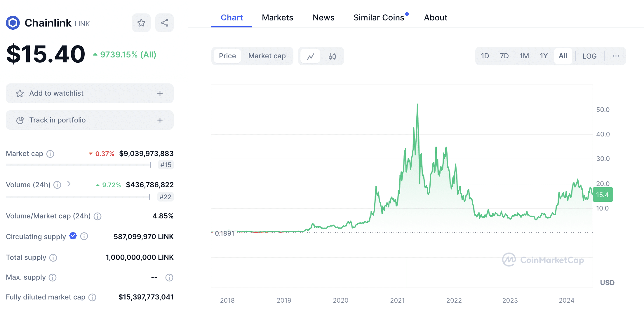Click the star icon in Add to watchlist
The image size is (644, 312).
tap(20, 93)
